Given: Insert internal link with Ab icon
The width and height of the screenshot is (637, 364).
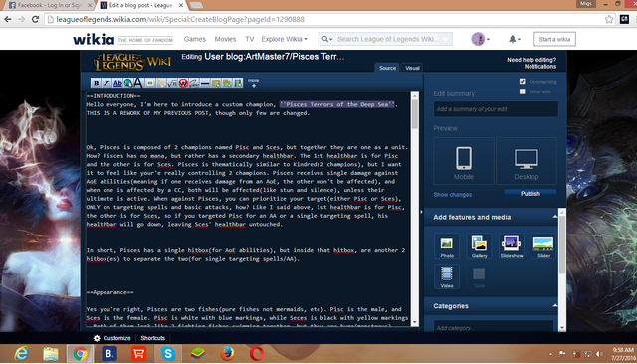Looking at the screenshot, I should (x=117, y=83).
